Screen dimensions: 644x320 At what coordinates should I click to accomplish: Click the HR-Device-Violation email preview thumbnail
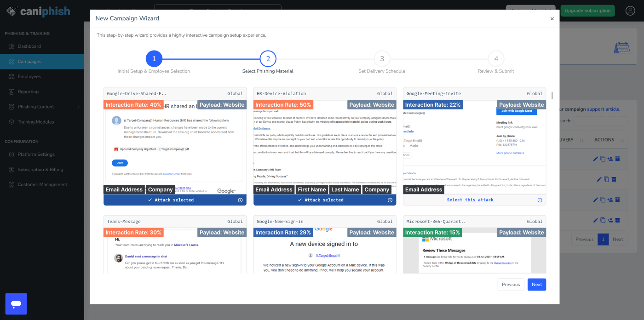(325, 147)
